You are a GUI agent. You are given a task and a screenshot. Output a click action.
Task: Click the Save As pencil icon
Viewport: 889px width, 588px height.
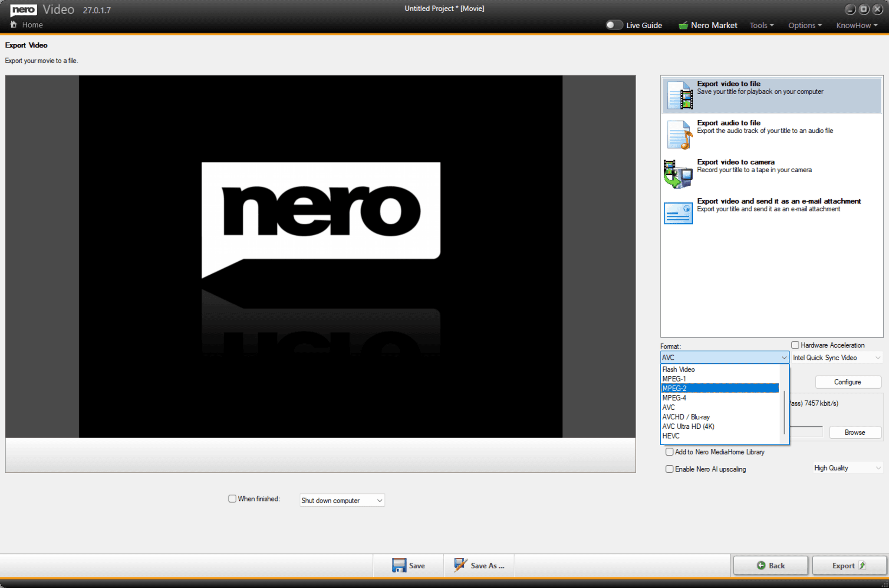tap(460, 565)
